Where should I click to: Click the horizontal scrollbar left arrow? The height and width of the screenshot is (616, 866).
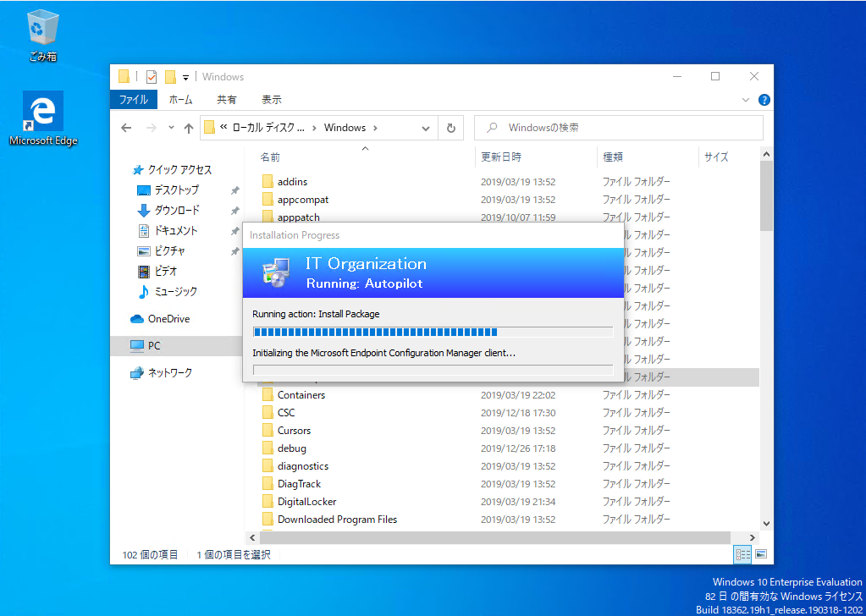point(251,537)
